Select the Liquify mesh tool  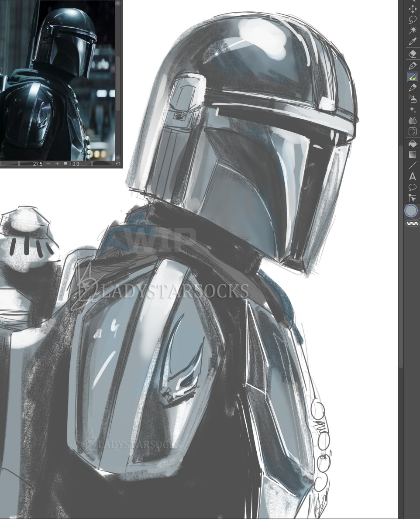click(x=413, y=131)
